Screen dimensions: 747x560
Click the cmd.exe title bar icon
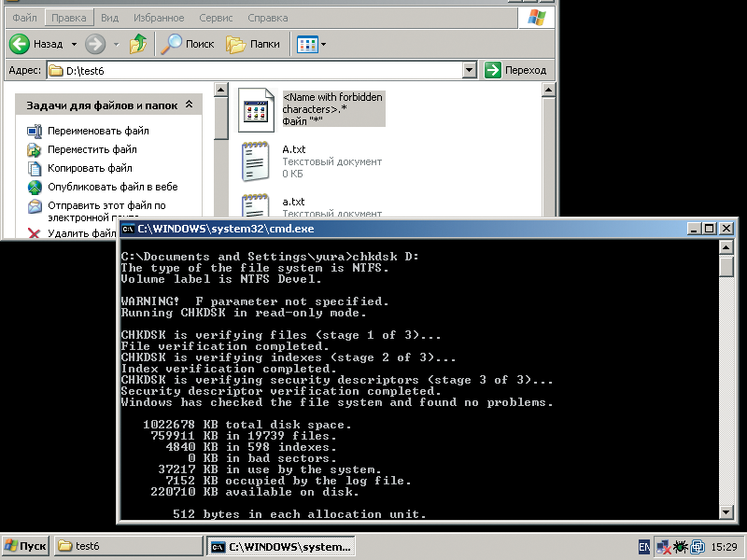128,229
